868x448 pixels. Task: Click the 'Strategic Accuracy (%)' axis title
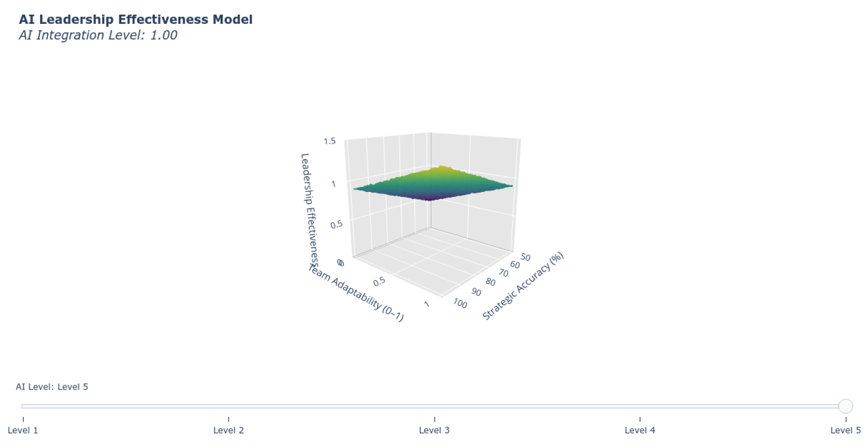pos(523,286)
